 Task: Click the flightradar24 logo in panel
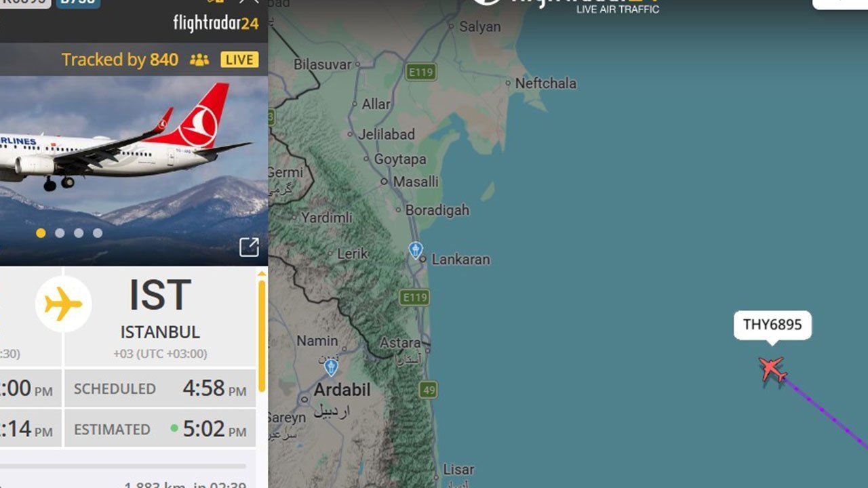pos(216,23)
